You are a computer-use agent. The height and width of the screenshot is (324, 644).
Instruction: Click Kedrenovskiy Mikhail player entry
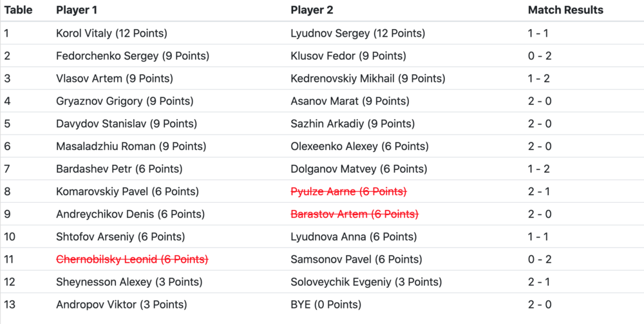(368, 79)
